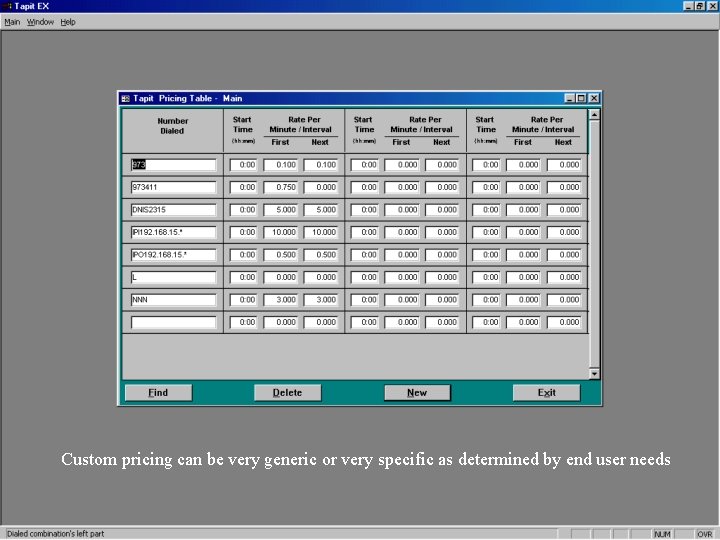Open the Main menu

pyautogui.click(x=12, y=22)
